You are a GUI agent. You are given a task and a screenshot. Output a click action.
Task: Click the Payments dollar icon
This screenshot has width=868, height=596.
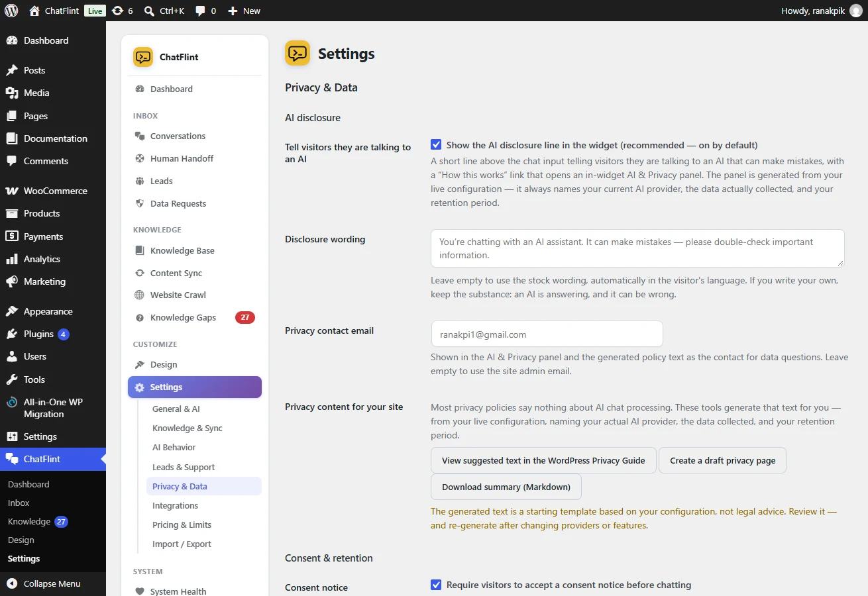point(12,236)
